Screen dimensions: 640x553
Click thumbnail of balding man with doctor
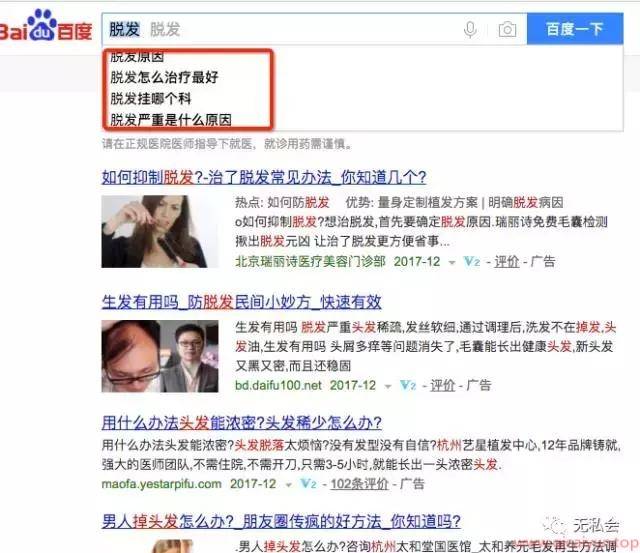pyautogui.click(x=160, y=356)
